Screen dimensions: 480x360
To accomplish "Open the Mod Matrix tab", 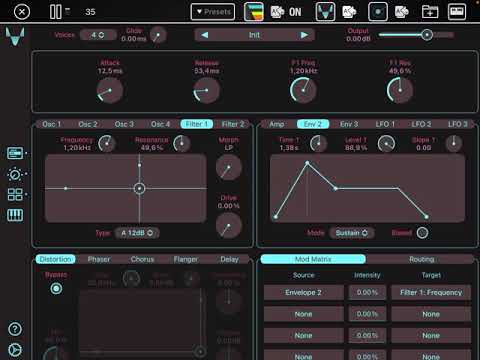I will pos(313,259).
